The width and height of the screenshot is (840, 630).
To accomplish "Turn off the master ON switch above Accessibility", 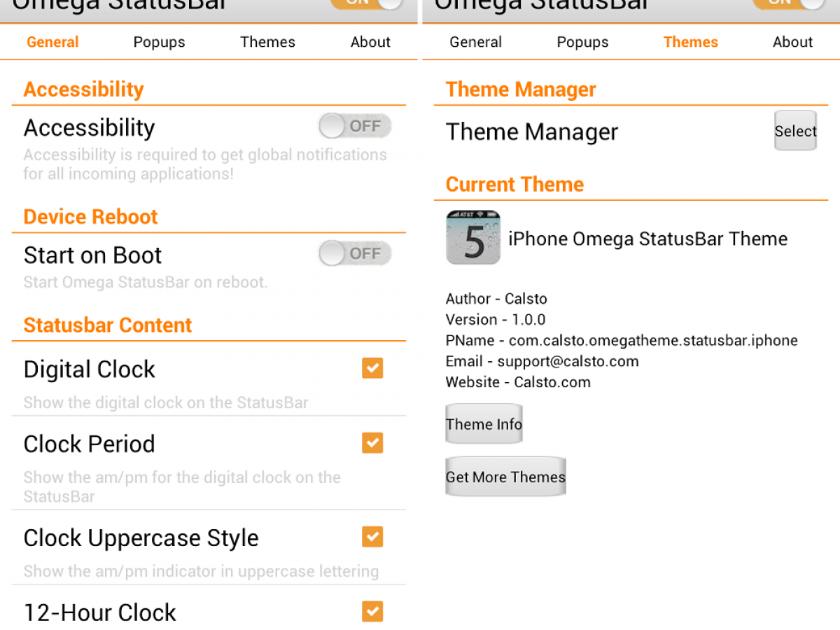I will (x=366, y=3).
